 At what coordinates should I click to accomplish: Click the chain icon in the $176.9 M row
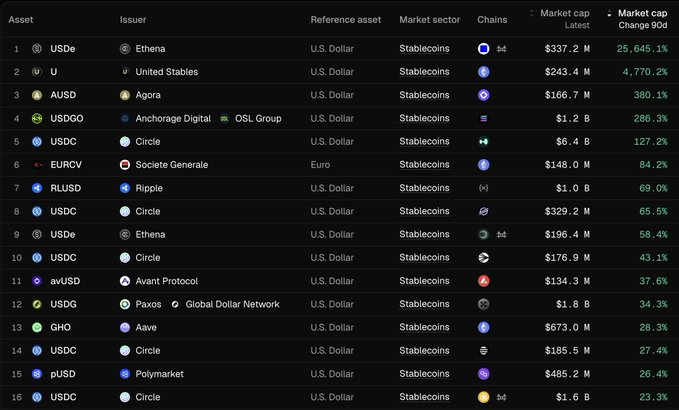click(x=484, y=258)
